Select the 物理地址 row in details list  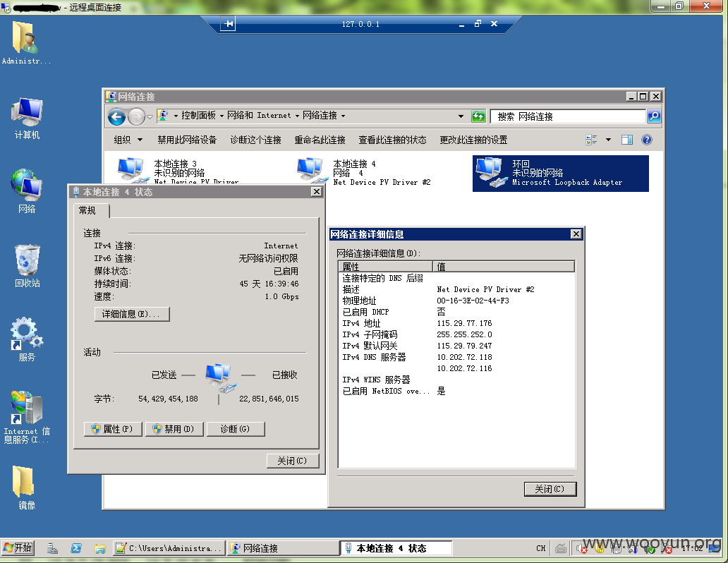coord(456,301)
